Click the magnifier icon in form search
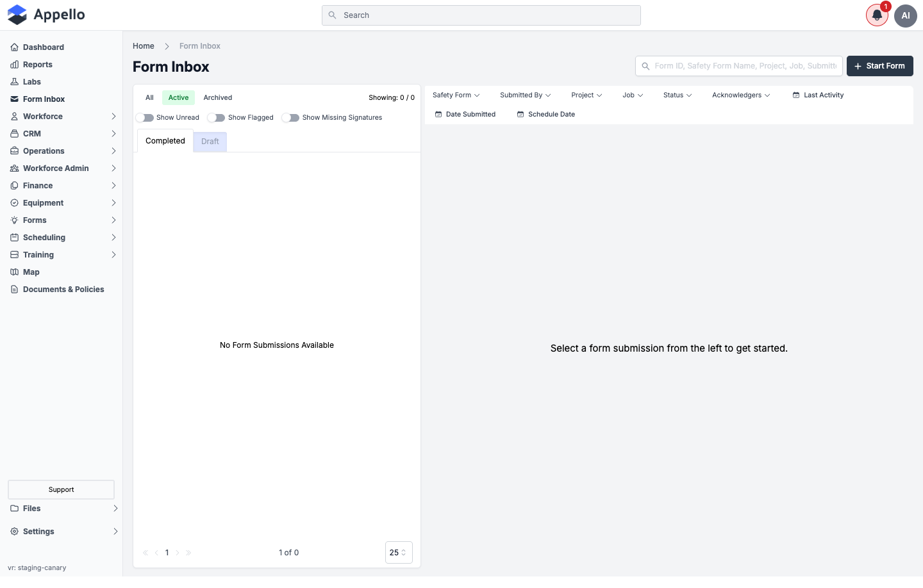The height and width of the screenshot is (588, 923). click(645, 66)
